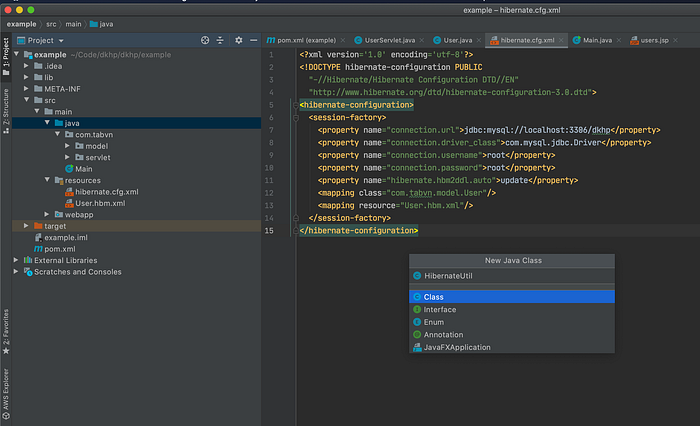Expand the External Libraries node
The image size is (700, 426).
15,260
